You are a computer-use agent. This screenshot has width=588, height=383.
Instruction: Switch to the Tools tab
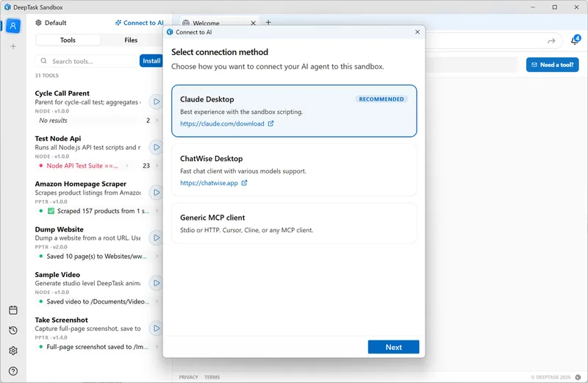(x=68, y=40)
